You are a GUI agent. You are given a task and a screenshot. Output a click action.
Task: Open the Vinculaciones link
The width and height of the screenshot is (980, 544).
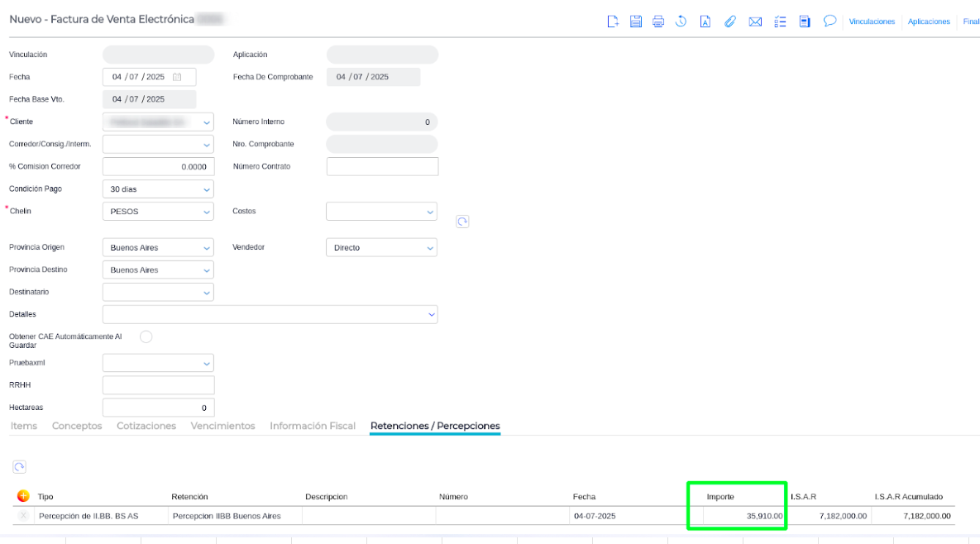872,21
